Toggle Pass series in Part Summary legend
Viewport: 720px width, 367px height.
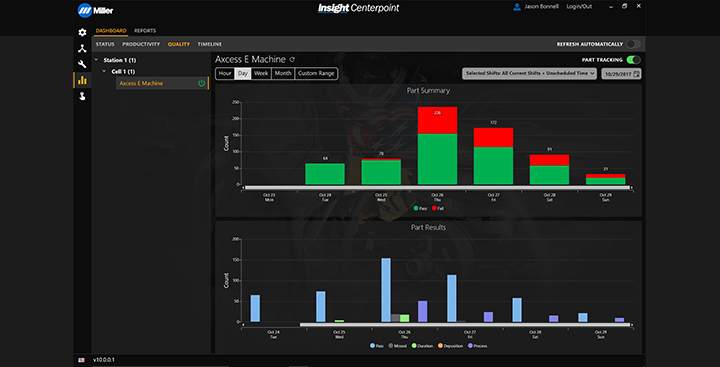point(421,208)
